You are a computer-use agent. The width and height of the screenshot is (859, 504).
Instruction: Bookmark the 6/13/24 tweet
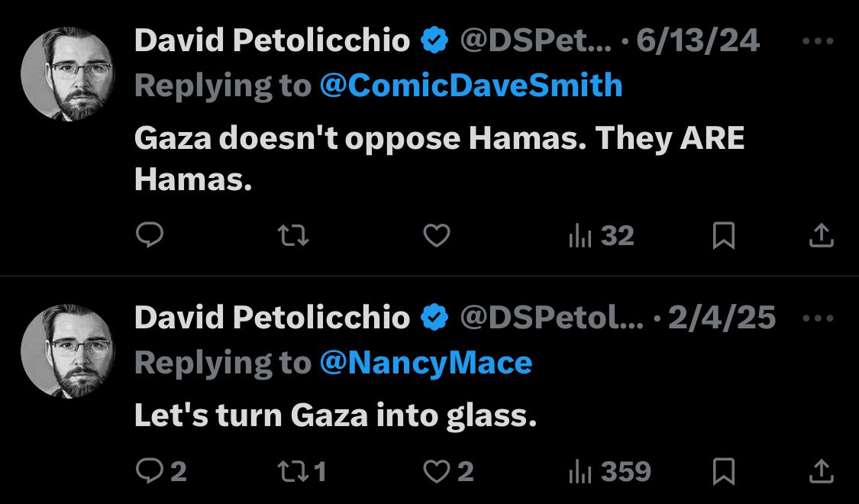[723, 237]
